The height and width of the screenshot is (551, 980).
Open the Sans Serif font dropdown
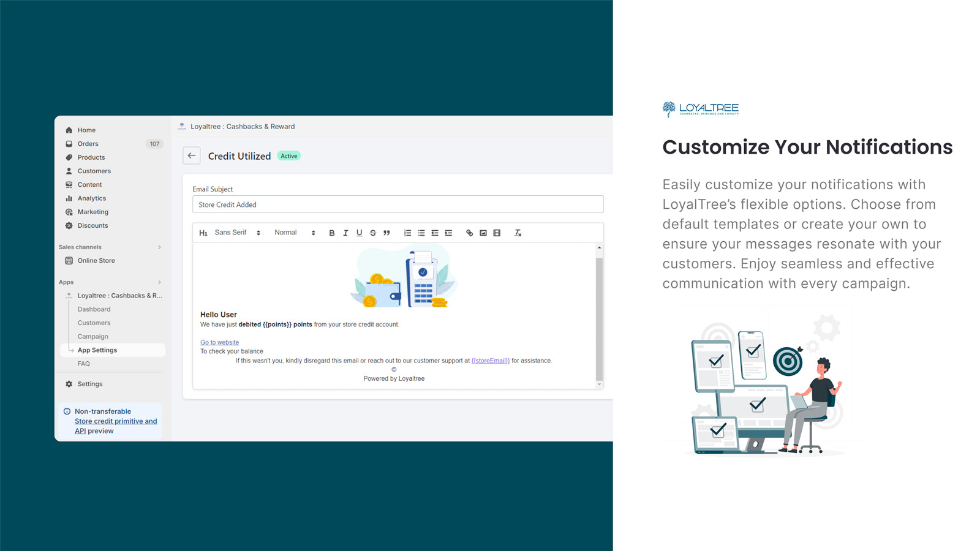tap(238, 233)
